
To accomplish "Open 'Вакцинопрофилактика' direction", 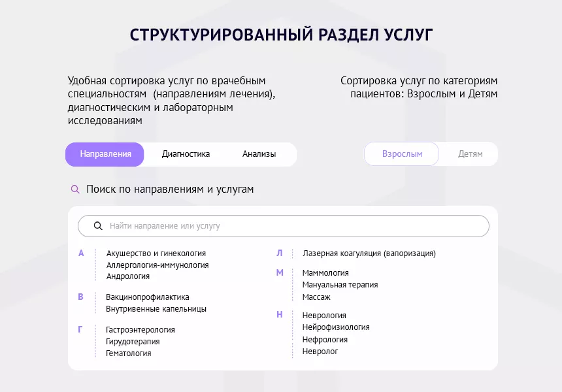I will [147, 297].
